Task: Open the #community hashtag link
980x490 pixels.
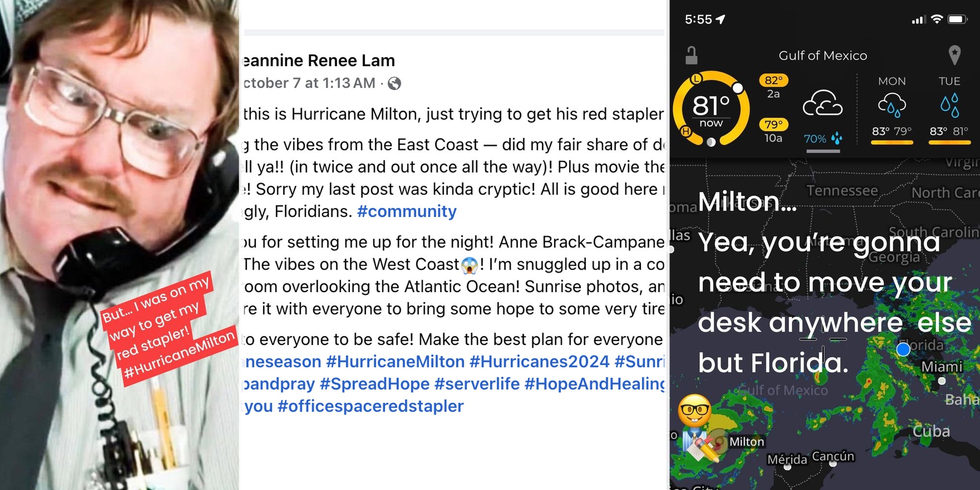Action: coord(407,212)
